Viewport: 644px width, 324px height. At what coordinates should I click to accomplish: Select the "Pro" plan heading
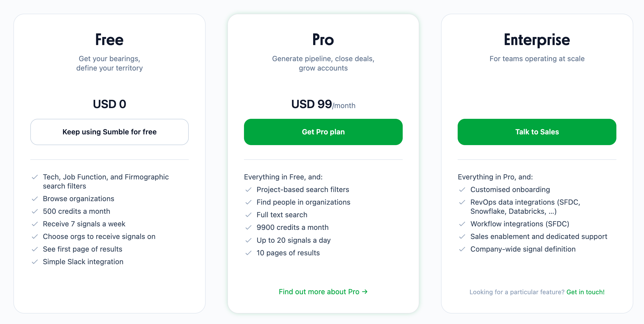[x=323, y=40]
